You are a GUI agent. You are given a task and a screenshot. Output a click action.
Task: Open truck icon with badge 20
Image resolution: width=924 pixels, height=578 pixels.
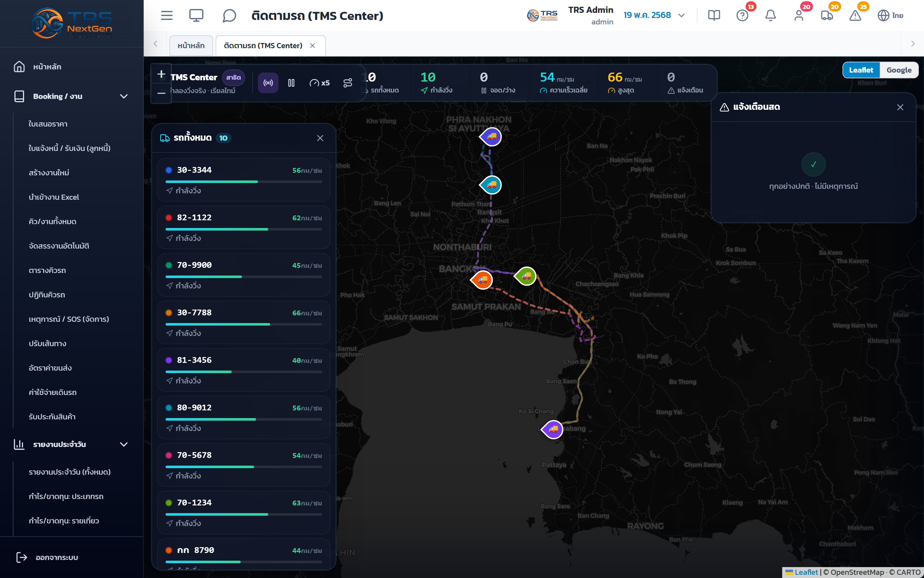(x=827, y=15)
